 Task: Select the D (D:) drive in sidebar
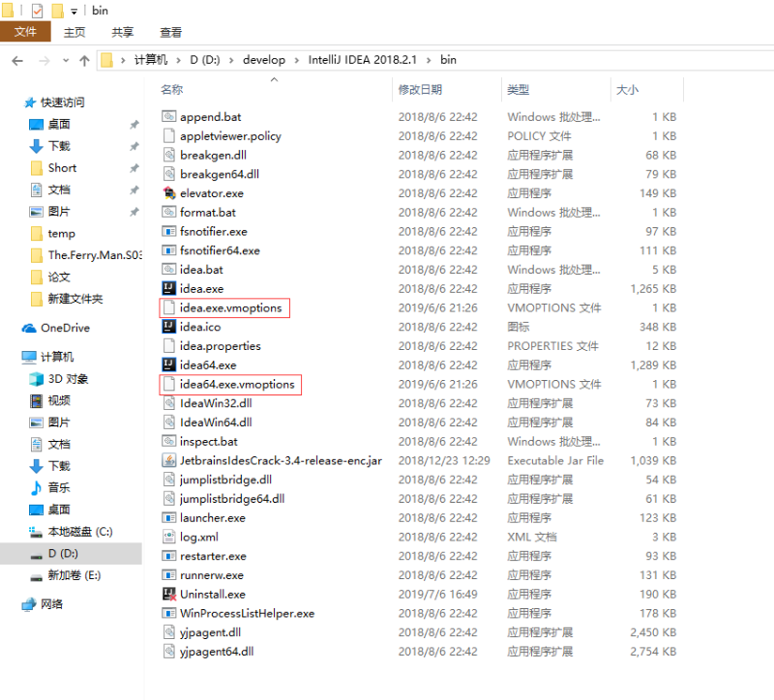(63, 553)
